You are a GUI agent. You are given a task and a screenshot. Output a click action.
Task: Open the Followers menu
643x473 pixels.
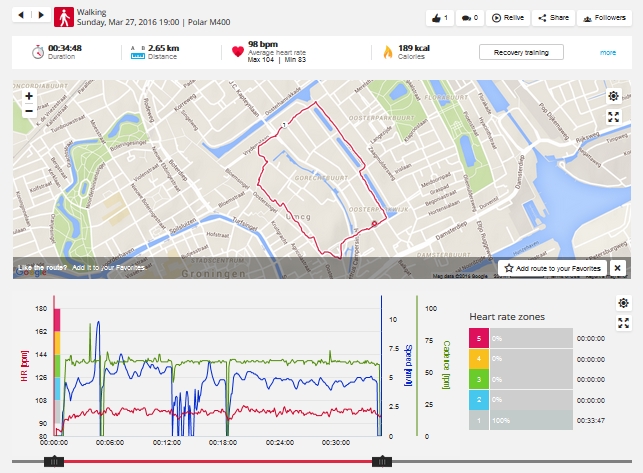pyautogui.click(x=602, y=18)
